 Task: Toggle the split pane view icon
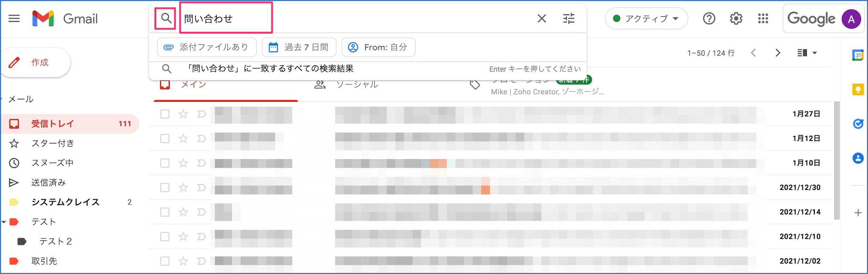point(802,53)
